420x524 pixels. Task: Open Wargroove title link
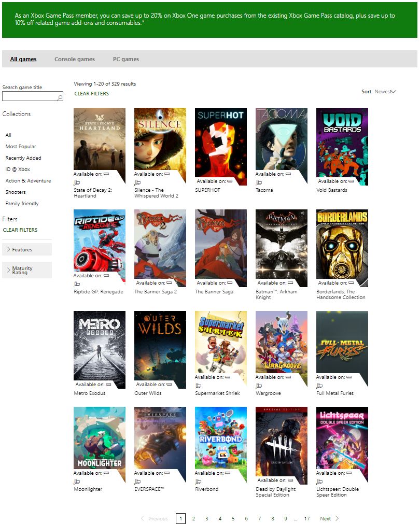(x=268, y=393)
